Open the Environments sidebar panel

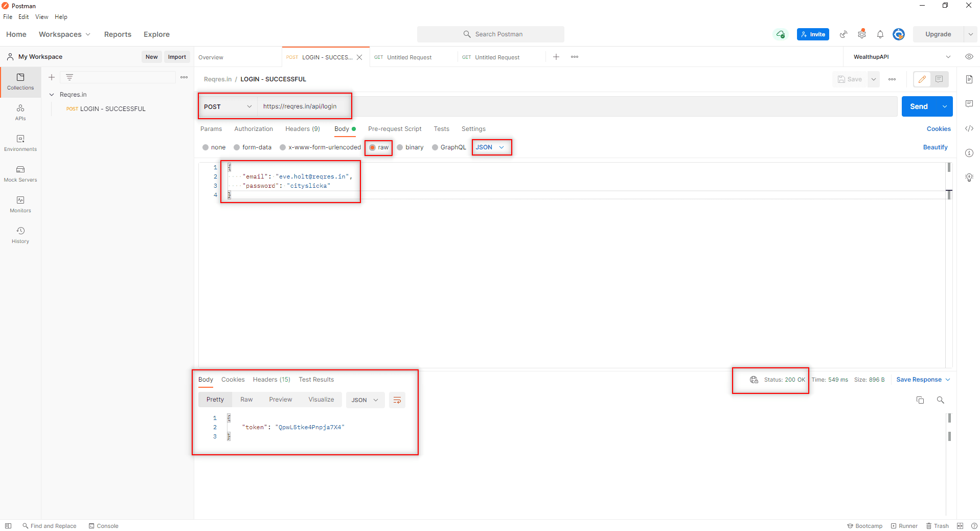[20, 143]
